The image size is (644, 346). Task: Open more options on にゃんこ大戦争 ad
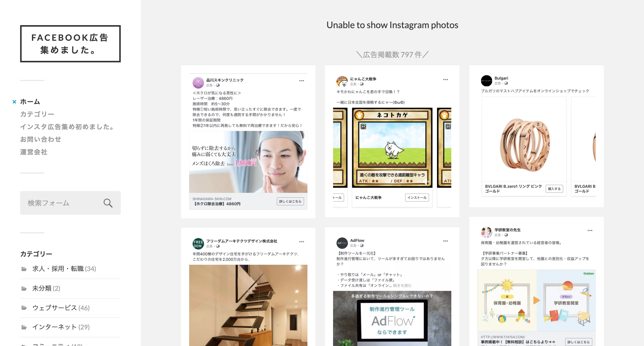pyautogui.click(x=446, y=79)
